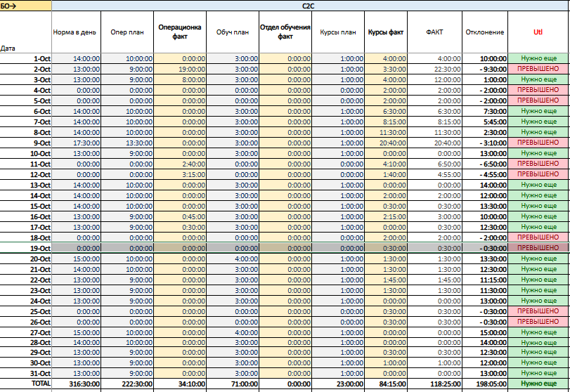Select 11:15:00 deviation on 22-Oct
Viewport: 570px width, 392px height.
tap(485, 280)
